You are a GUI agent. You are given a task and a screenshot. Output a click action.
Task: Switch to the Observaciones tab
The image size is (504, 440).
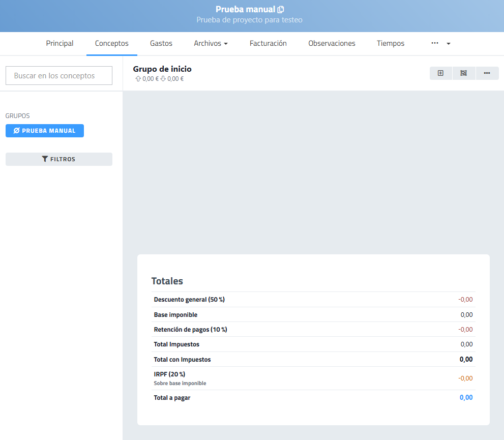point(332,44)
